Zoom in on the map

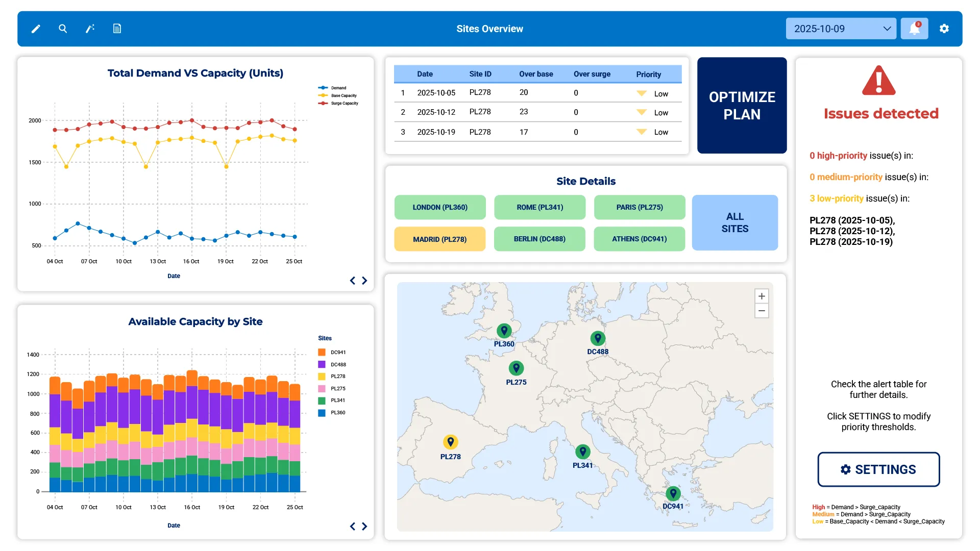(x=762, y=296)
